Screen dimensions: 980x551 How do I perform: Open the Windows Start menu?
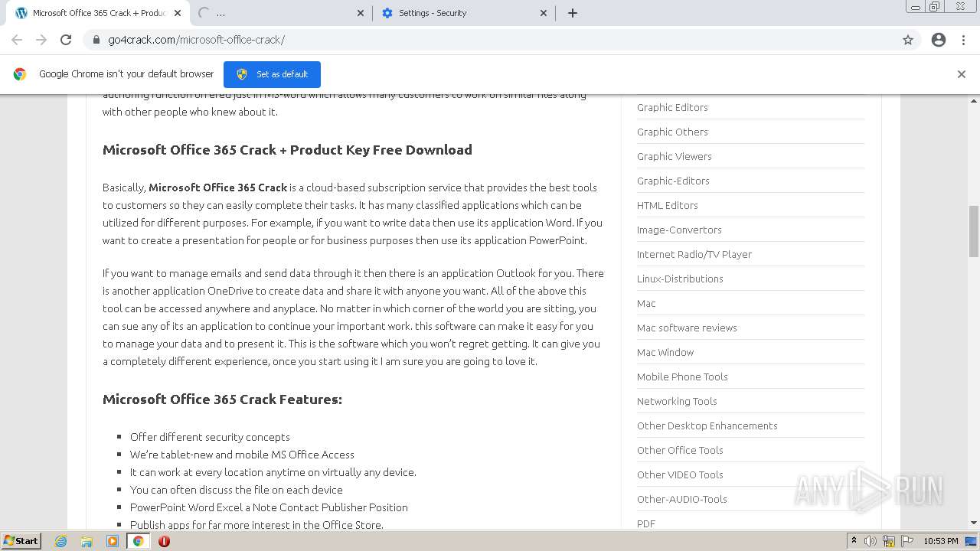click(x=21, y=541)
